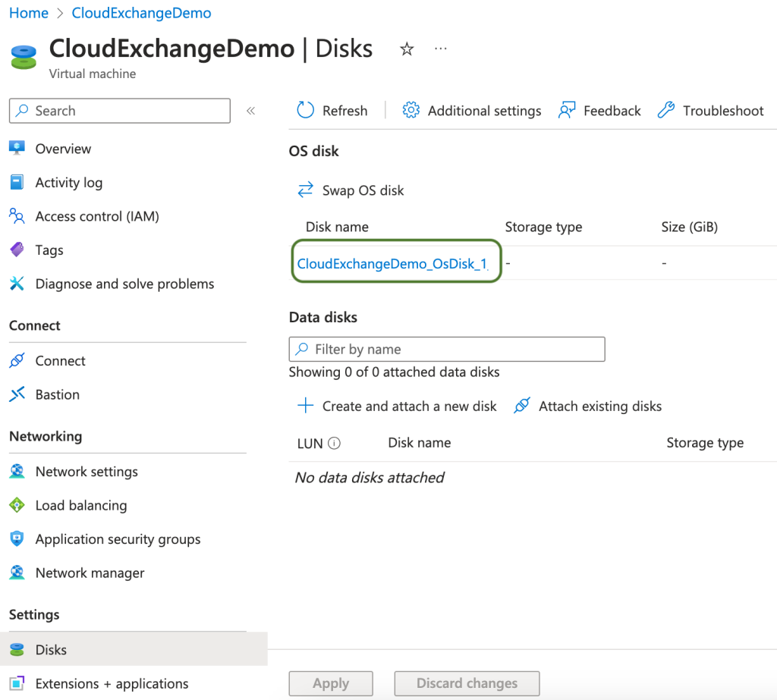Click the Additional settings gear icon

(411, 110)
